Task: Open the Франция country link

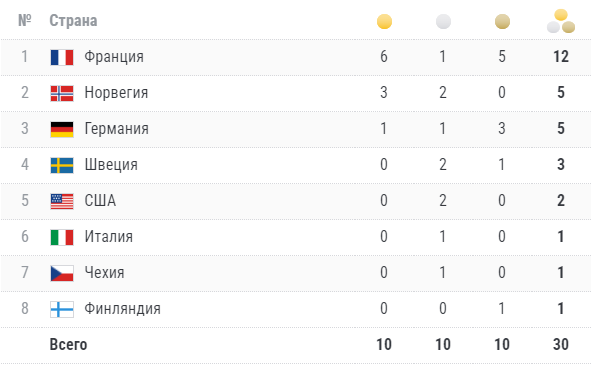Action: 114,57
